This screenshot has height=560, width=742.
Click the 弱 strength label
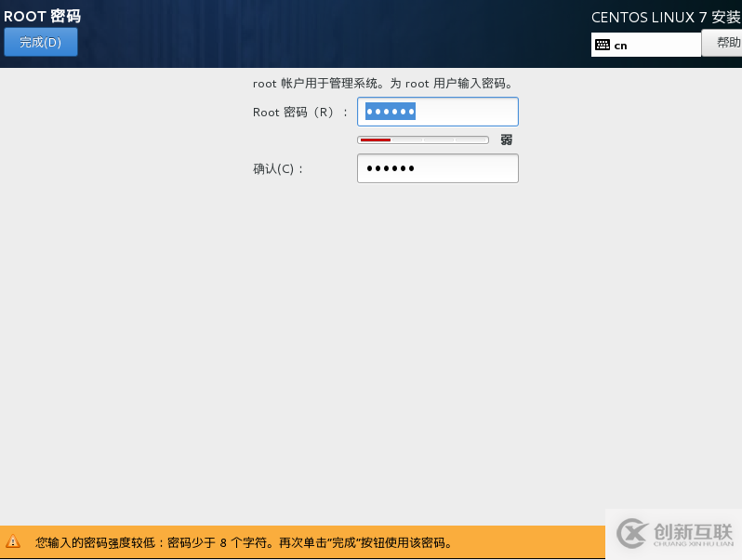click(x=507, y=140)
